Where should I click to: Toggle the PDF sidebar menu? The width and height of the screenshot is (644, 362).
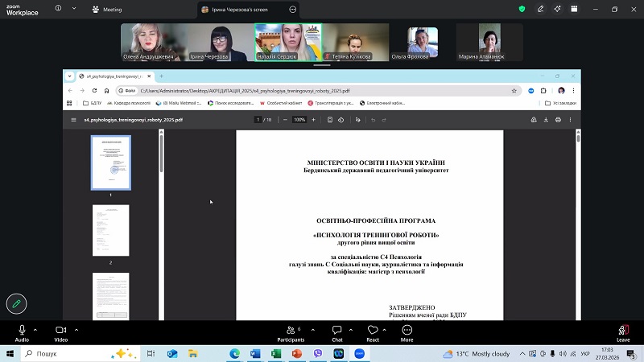(x=74, y=120)
